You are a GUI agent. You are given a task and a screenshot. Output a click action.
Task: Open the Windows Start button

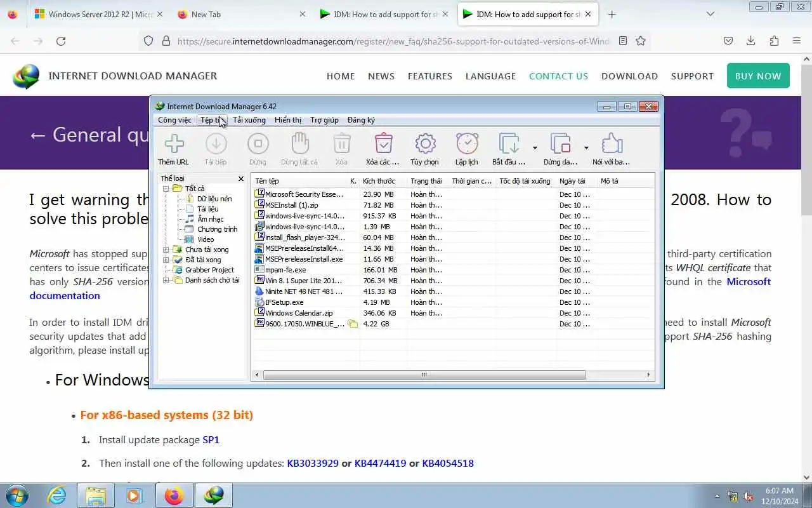[17, 495]
